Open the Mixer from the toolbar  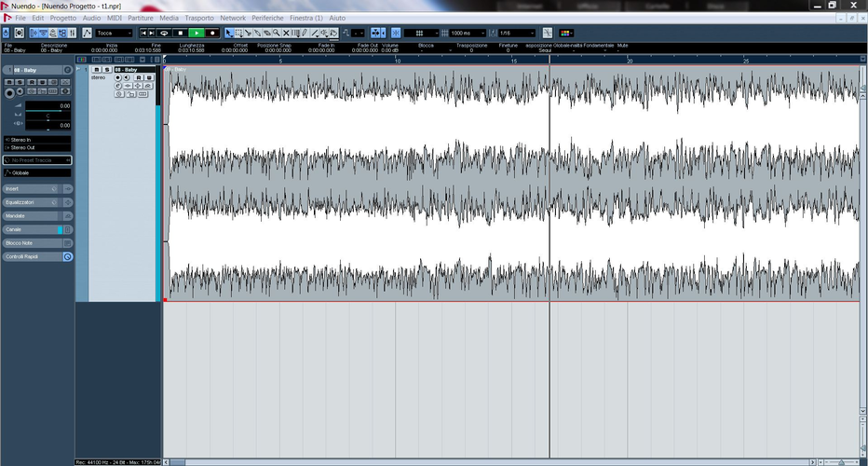pyautogui.click(x=72, y=34)
